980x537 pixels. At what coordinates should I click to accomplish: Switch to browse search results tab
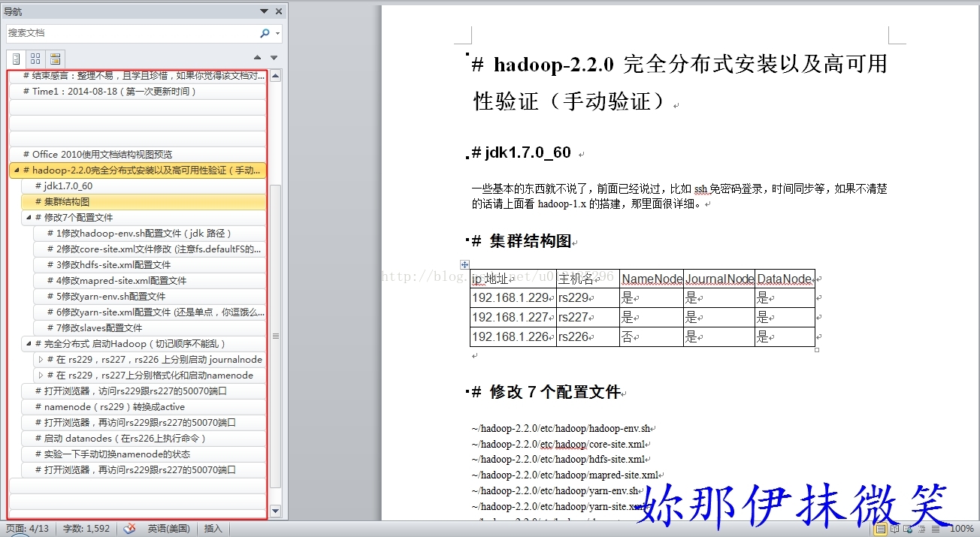click(55, 59)
